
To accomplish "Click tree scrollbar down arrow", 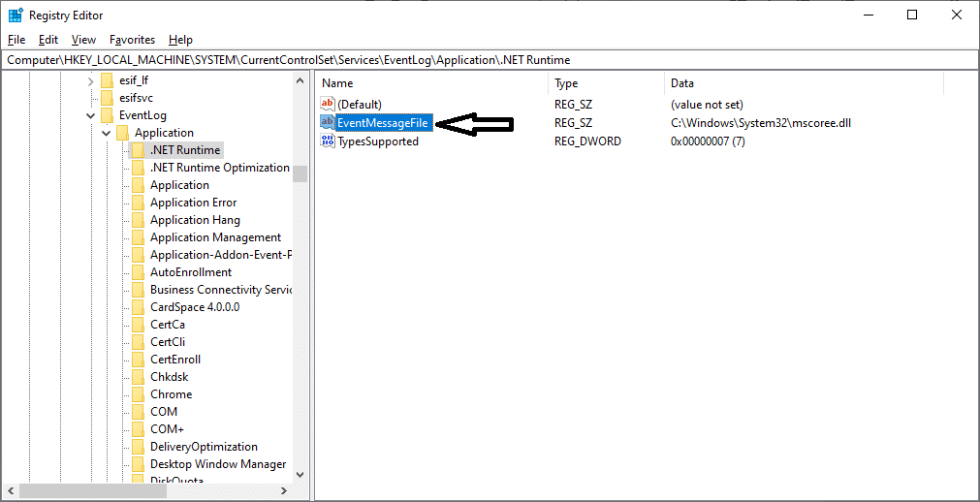I will pos(300,475).
